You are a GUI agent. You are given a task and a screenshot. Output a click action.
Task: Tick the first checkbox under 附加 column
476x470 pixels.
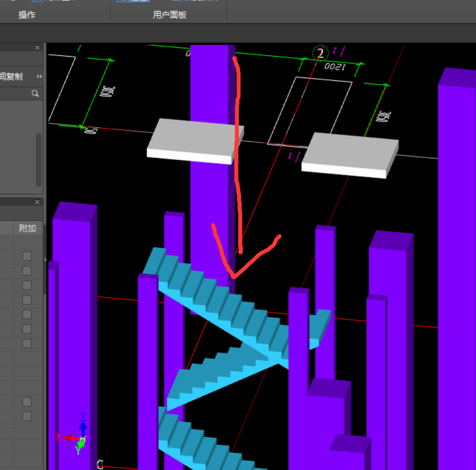tap(27, 256)
